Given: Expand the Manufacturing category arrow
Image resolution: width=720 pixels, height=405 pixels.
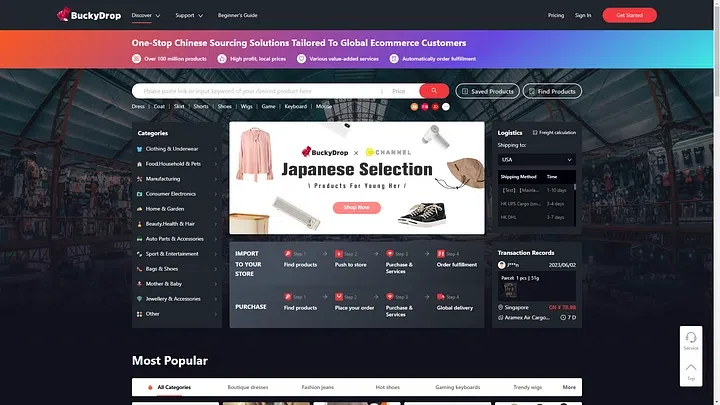Looking at the screenshot, I should pos(215,179).
